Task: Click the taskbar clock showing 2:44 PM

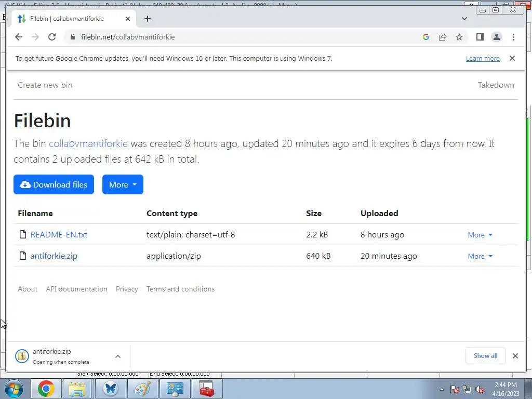Action: pyautogui.click(x=506, y=389)
